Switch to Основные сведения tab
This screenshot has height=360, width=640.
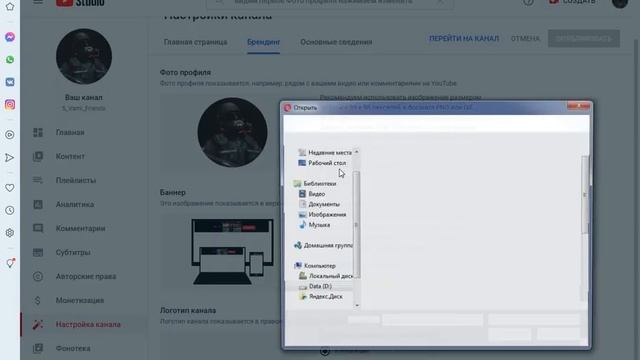[x=336, y=42]
